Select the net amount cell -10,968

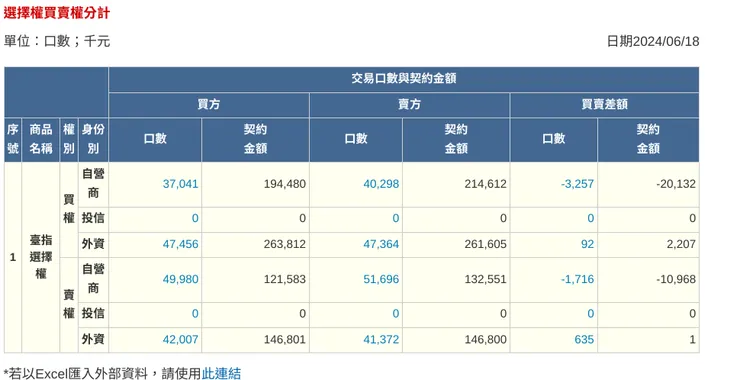[x=648, y=279]
